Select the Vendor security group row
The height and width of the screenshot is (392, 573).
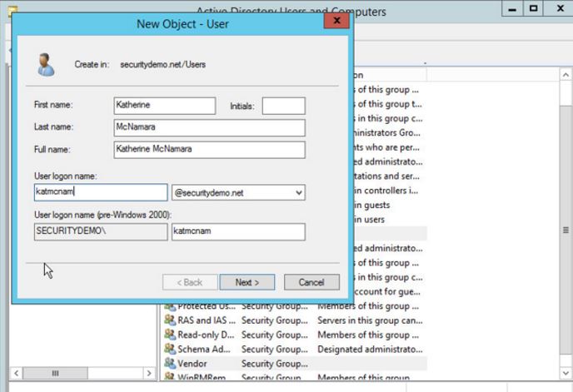(x=295, y=364)
